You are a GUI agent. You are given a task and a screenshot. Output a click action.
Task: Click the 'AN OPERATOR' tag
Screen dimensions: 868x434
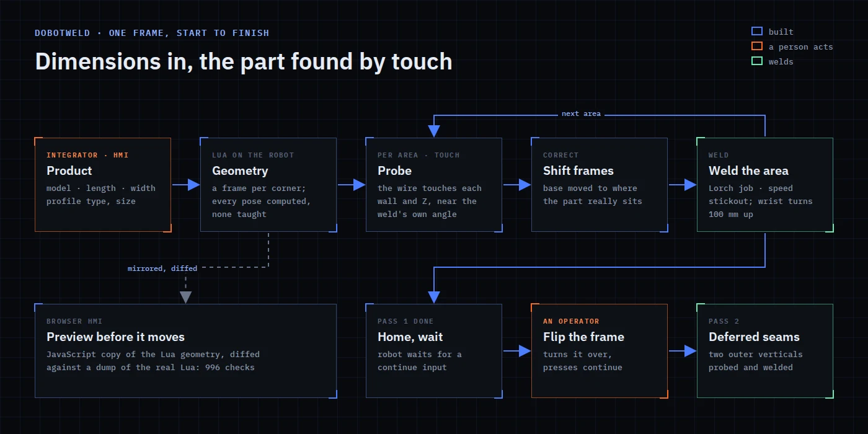tap(571, 321)
